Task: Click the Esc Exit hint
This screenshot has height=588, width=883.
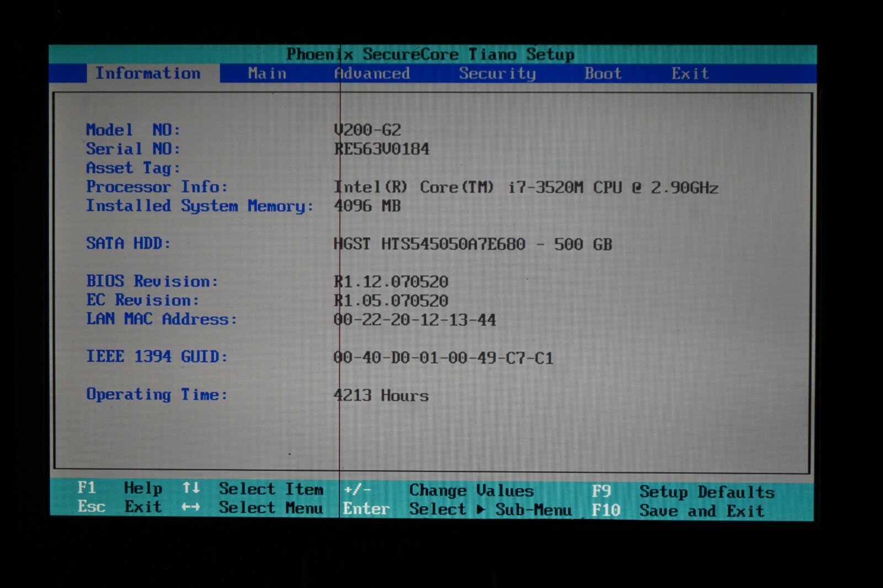Action: pyautogui.click(x=120, y=507)
